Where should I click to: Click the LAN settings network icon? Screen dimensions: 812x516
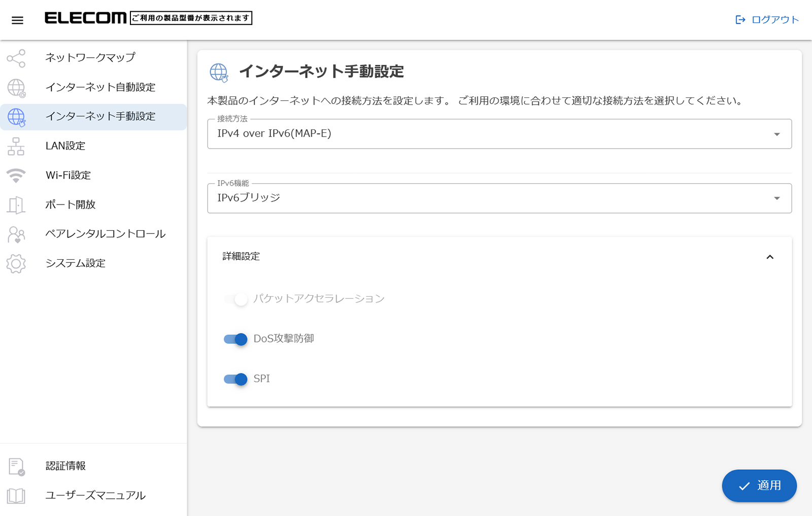pyautogui.click(x=16, y=146)
